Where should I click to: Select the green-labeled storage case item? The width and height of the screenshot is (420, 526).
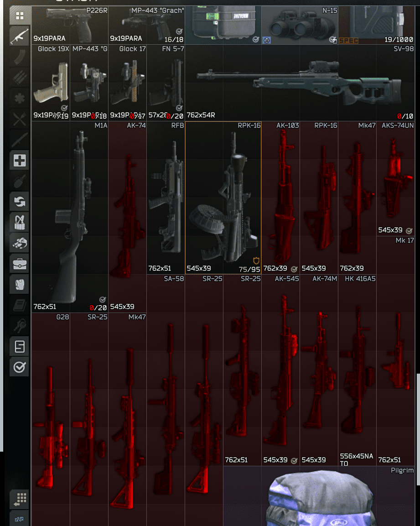[x=223, y=25]
